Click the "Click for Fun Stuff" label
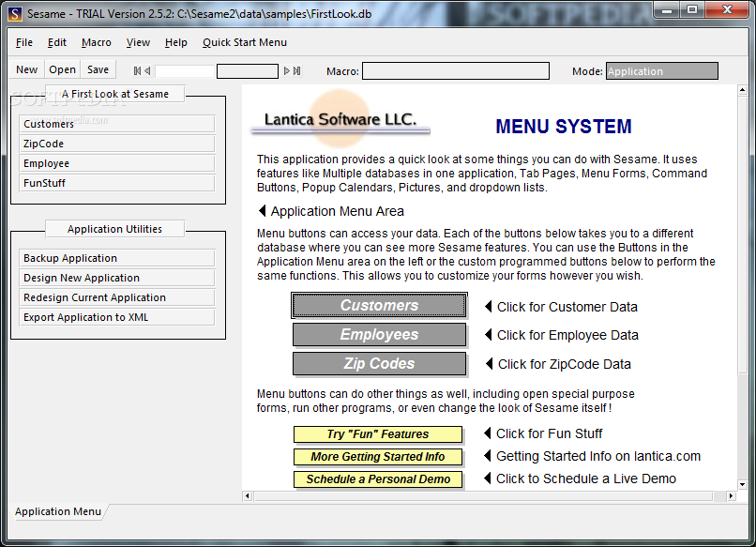 pos(549,433)
